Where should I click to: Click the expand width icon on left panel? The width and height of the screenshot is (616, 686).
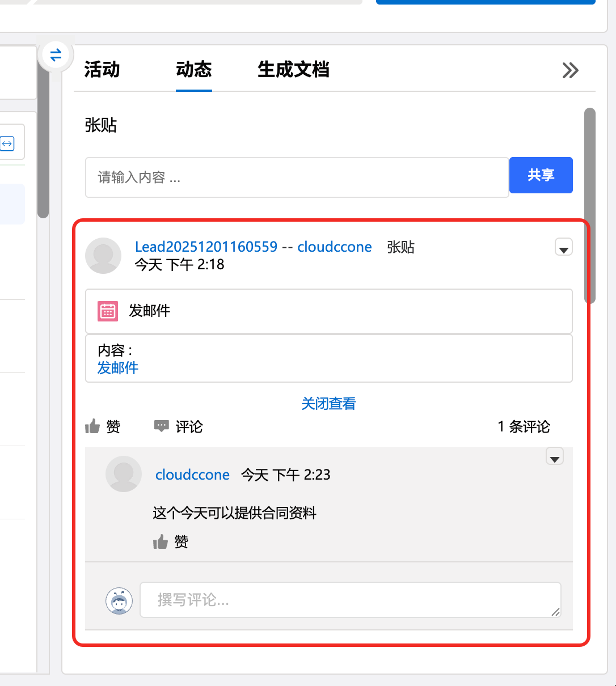pos(7,144)
